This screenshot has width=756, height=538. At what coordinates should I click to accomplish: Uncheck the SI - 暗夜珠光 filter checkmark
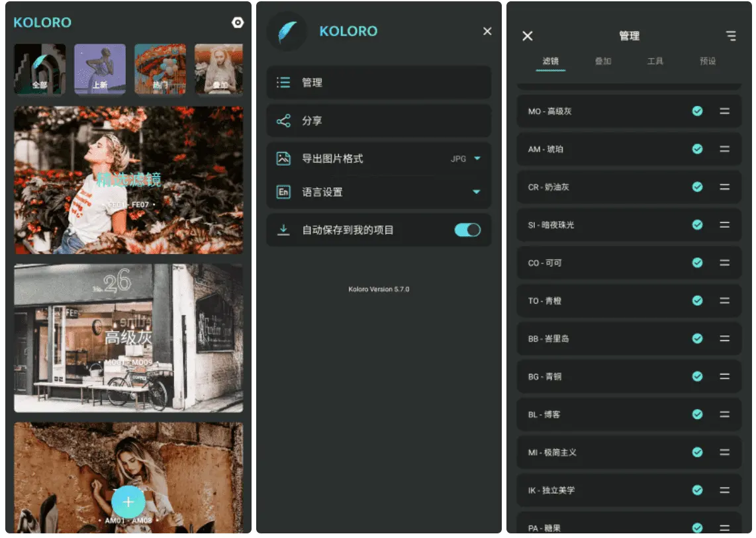[697, 225]
